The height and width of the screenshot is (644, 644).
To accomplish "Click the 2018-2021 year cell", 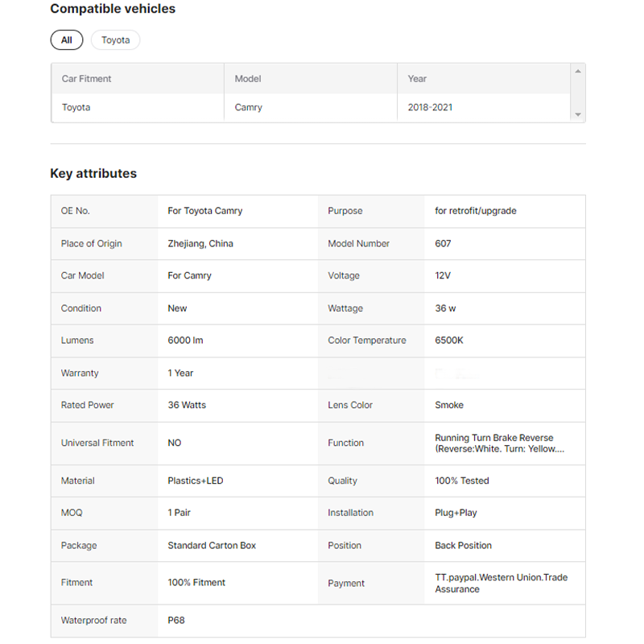I will (x=430, y=107).
